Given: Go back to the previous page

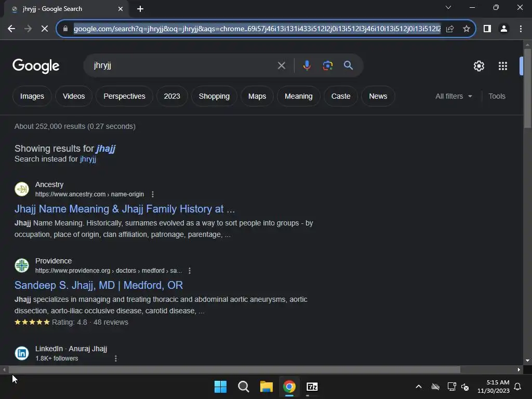Looking at the screenshot, I should click(x=11, y=29).
